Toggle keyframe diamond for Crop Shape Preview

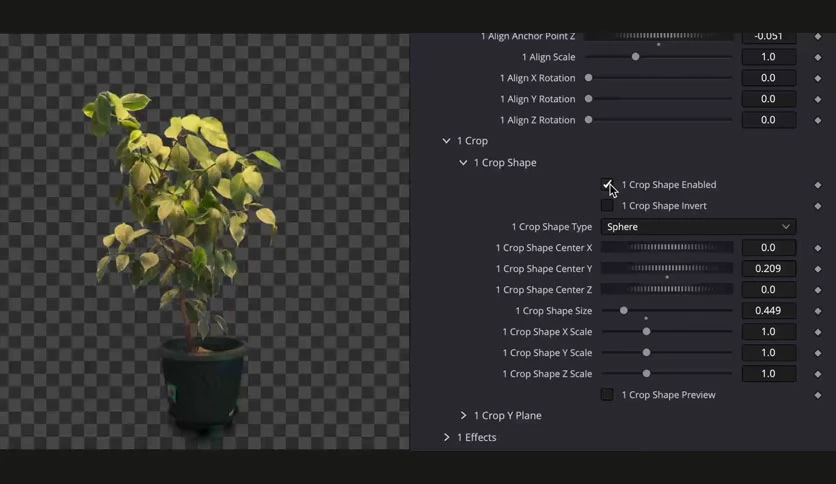(817, 395)
